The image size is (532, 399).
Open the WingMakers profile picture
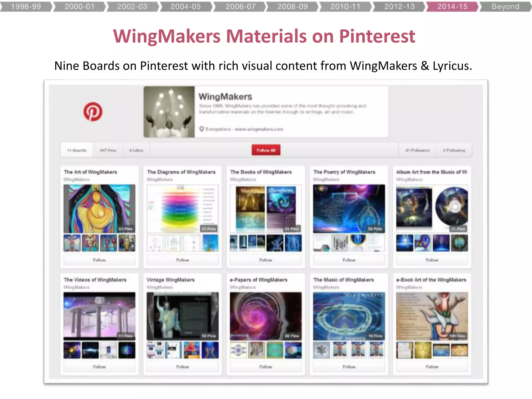[x=169, y=112]
